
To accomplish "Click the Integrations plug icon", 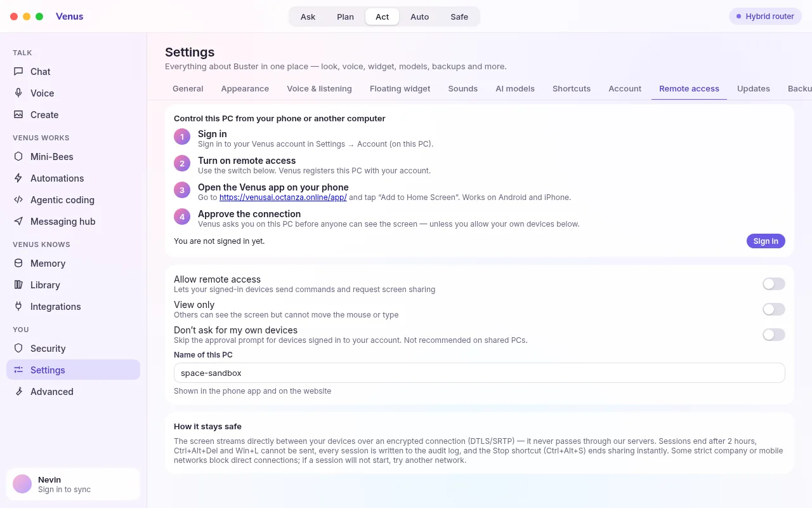I will (x=18, y=307).
